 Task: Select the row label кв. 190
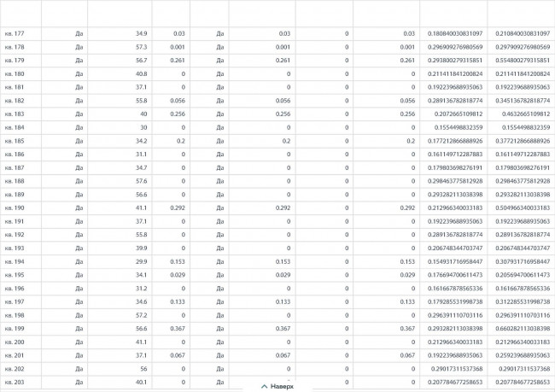point(15,208)
